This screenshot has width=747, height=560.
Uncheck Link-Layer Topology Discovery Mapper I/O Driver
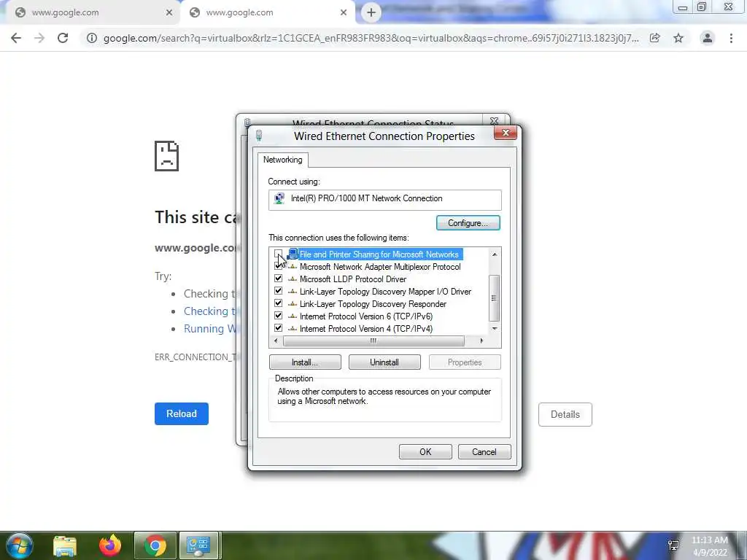278,291
